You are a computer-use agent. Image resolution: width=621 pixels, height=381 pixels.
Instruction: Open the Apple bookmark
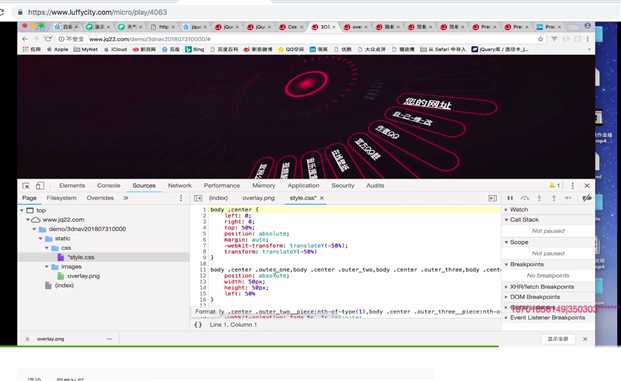pyautogui.click(x=58, y=50)
